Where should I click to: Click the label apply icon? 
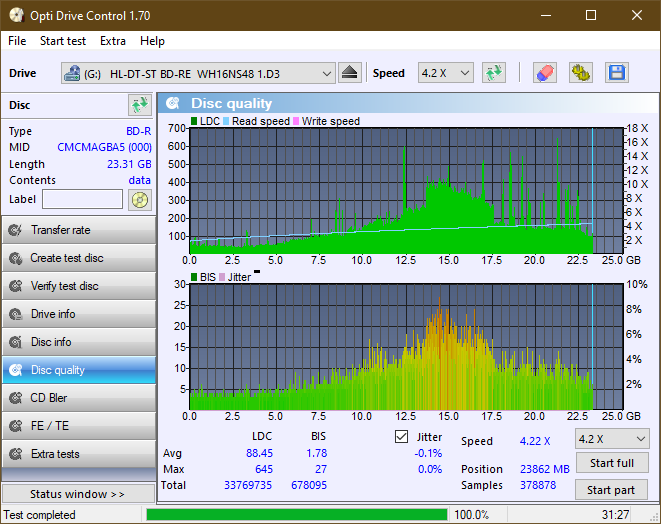pos(139,199)
